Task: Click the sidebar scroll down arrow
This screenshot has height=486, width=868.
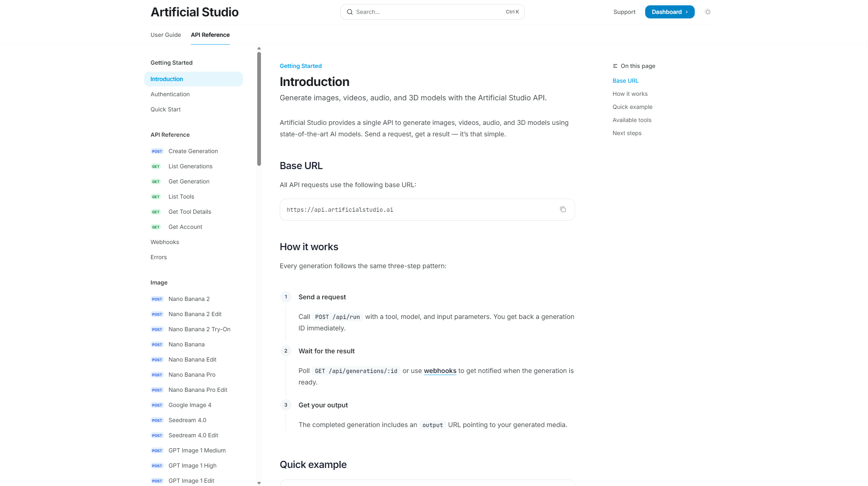Action: pos(259,483)
